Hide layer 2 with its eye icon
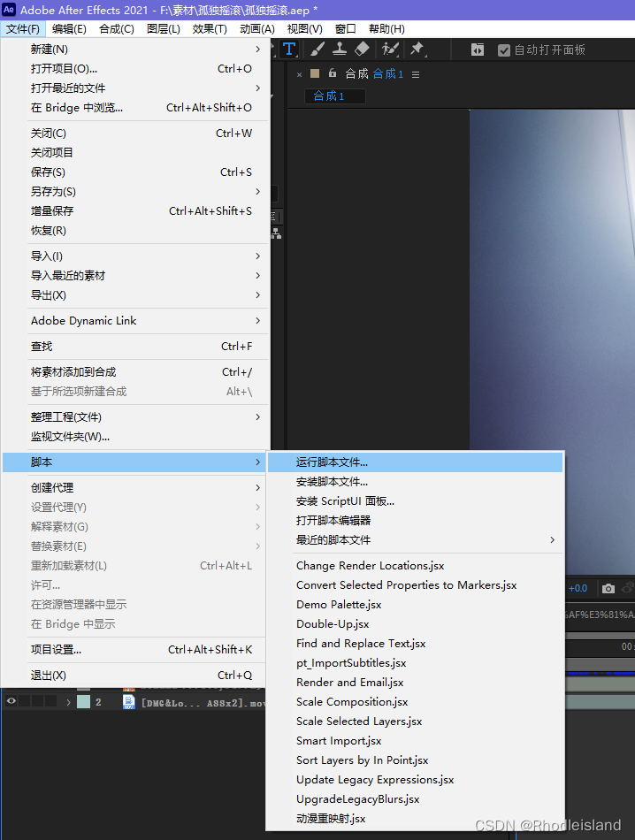The image size is (635, 840). [x=11, y=700]
